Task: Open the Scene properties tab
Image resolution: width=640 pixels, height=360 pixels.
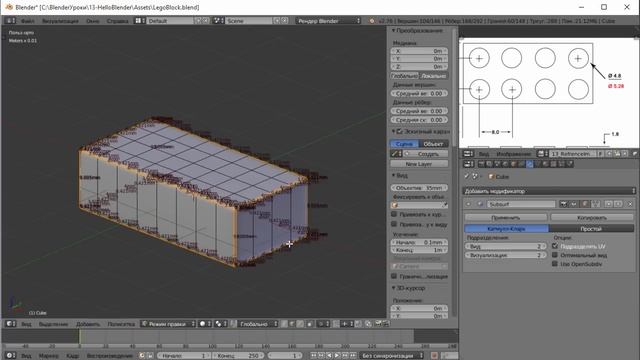Action: pos(497,164)
